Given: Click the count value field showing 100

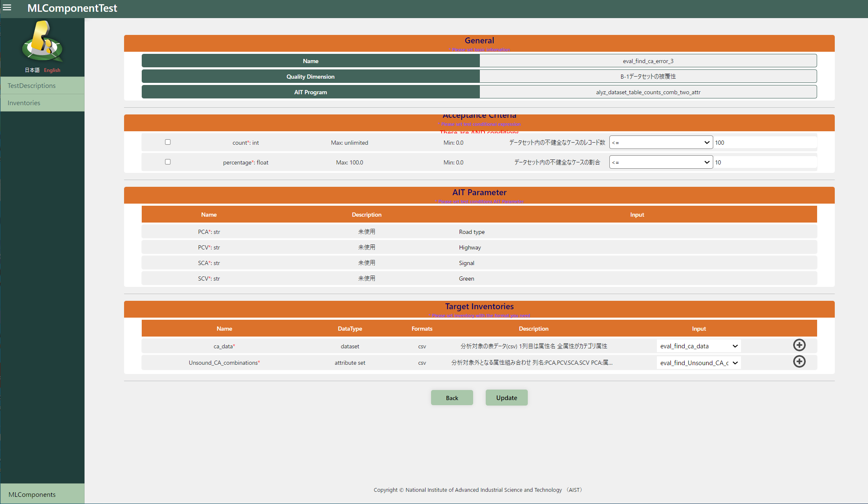Looking at the screenshot, I should (x=765, y=143).
